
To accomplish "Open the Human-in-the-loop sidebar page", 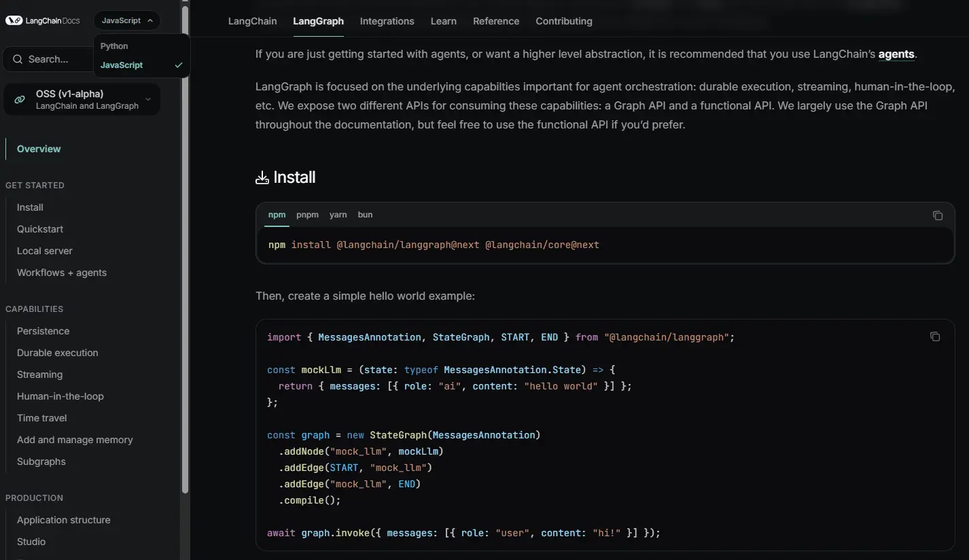I will click(x=60, y=396).
